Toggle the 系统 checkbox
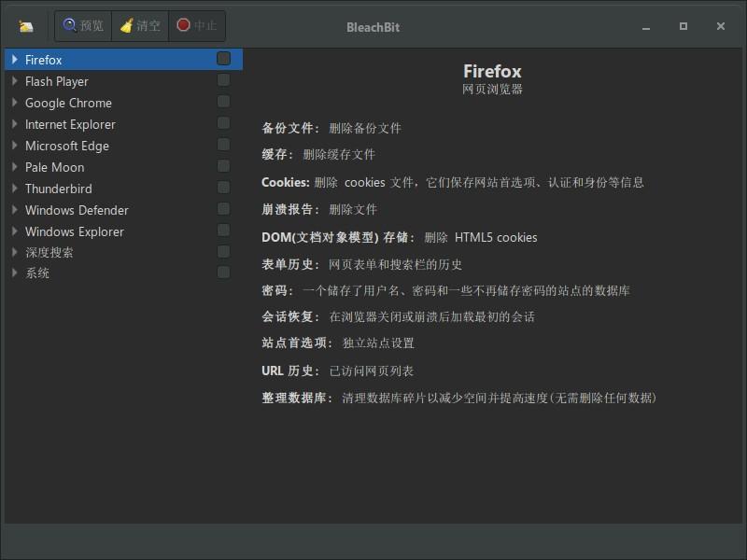This screenshot has height=560, width=747. [x=222, y=273]
